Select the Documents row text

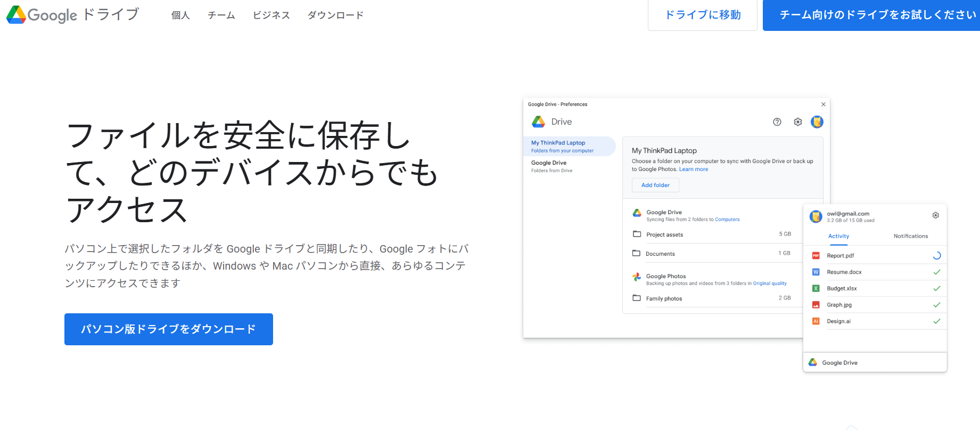click(660, 254)
